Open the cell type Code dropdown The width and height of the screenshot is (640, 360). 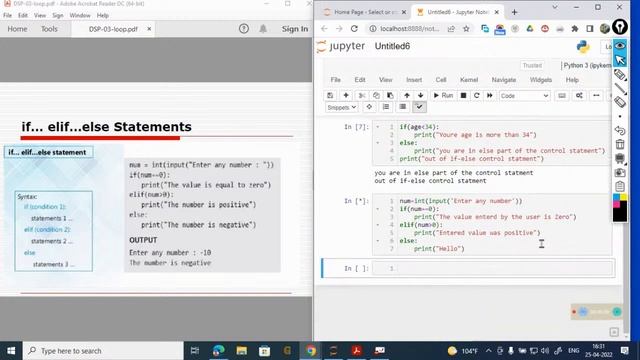[524, 96]
